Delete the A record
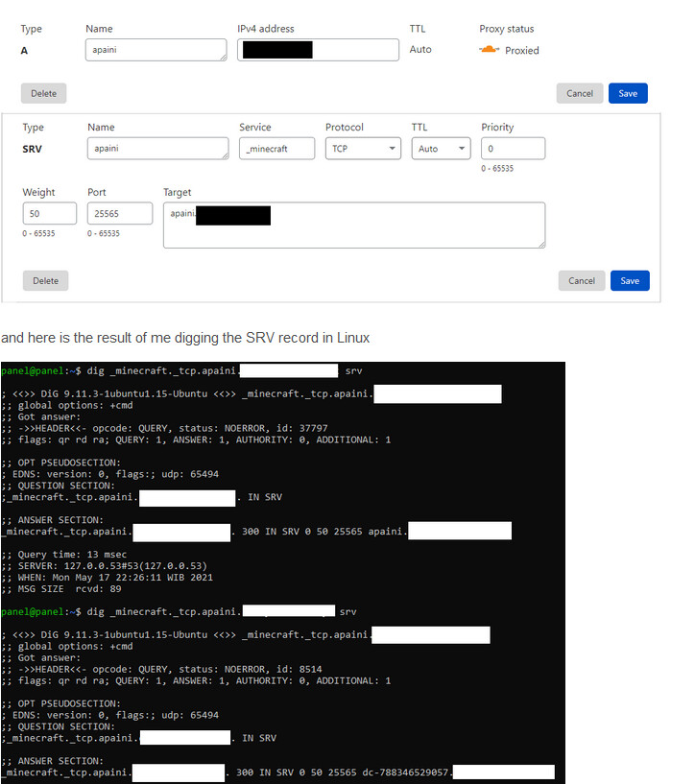 (43, 93)
